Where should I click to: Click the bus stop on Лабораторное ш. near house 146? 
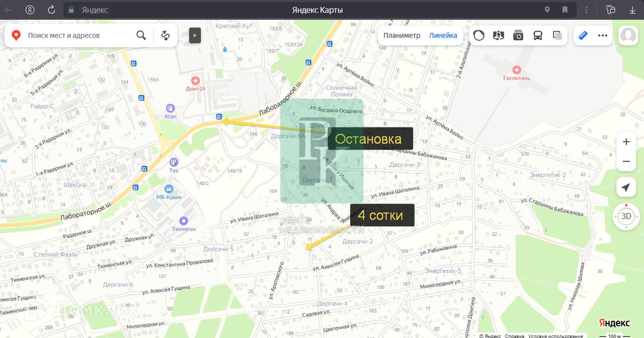219,117
